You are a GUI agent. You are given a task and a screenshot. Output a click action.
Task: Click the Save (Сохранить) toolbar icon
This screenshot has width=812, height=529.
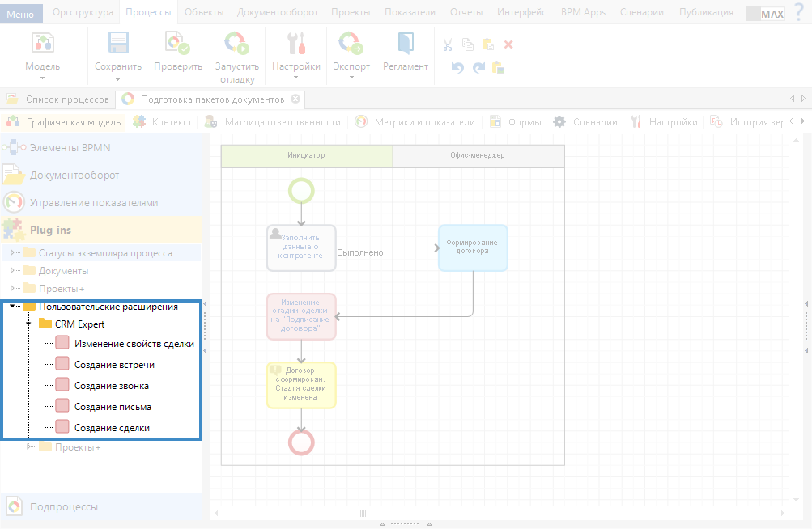coord(118,44)
